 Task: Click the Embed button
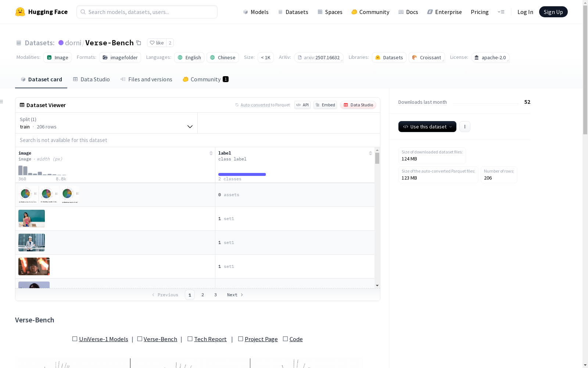325,105
